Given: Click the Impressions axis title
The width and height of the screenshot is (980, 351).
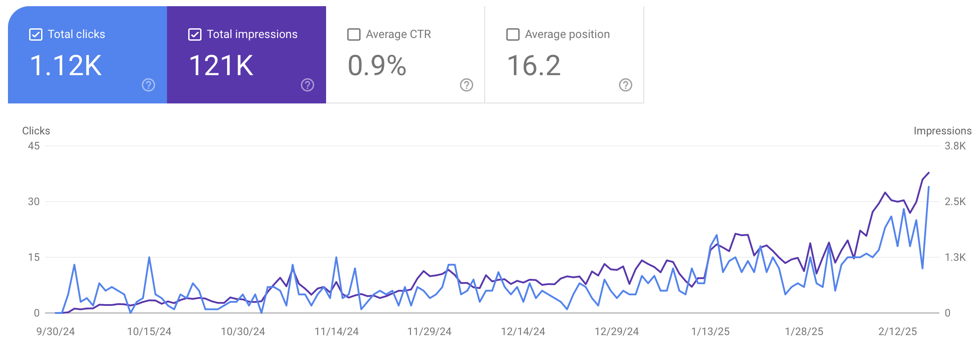Looking at the screenshot, I should tap(942, 131).
